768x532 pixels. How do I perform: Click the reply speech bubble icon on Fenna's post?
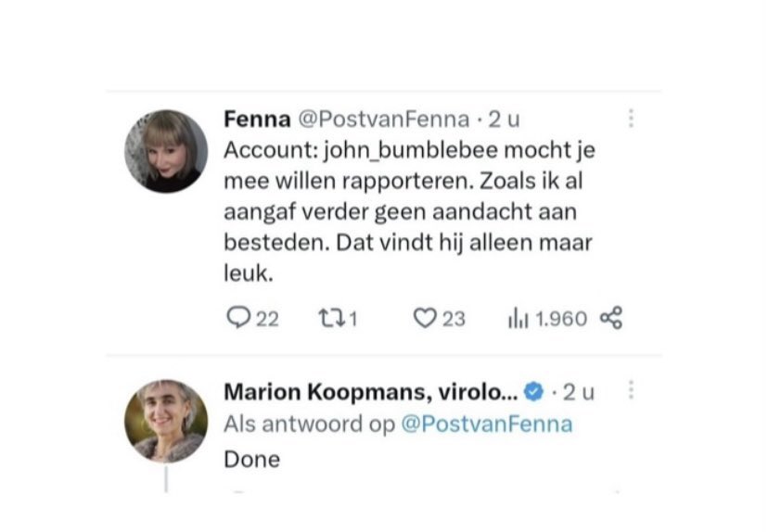point(238,319)
